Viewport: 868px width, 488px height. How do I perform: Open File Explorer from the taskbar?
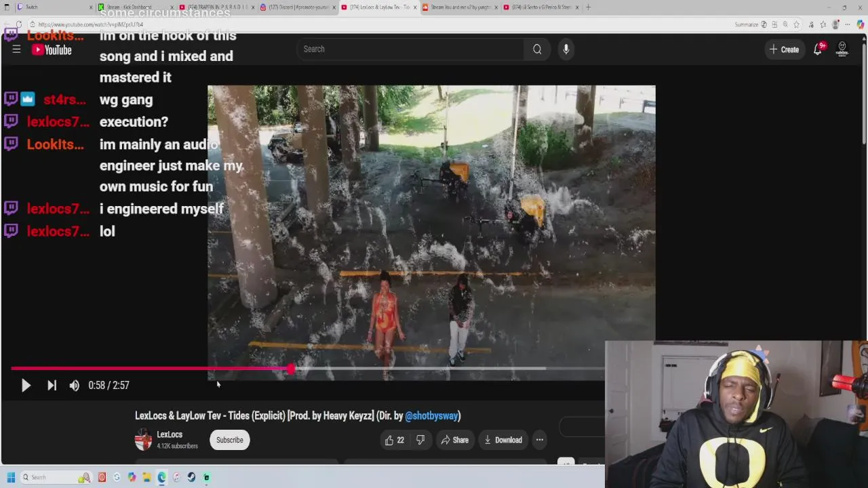point(146,477)
